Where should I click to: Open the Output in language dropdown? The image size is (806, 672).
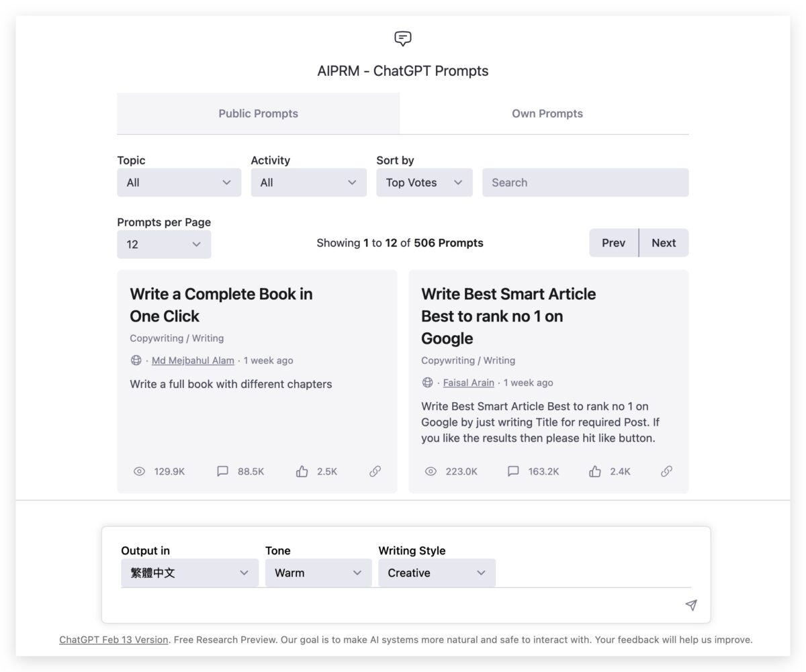189,573
